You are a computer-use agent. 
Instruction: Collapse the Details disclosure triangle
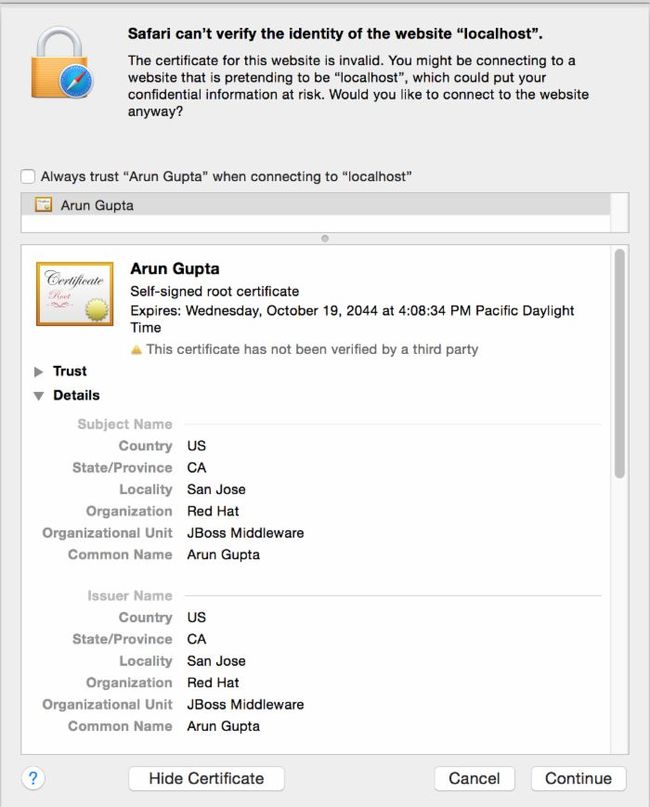tap(39, 396)
